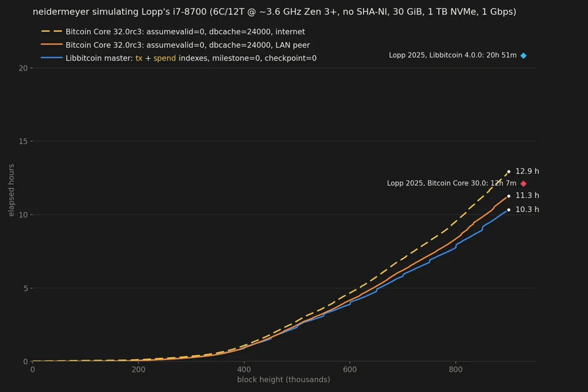Click the "10.3 h" end value label
The image size is (588, 392).
click(527, 209)
